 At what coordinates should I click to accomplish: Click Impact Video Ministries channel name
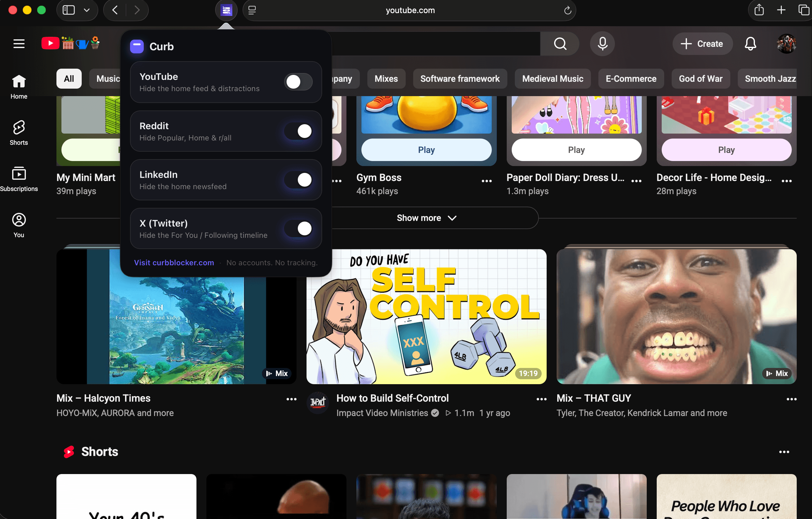click(x=382, y=413)
